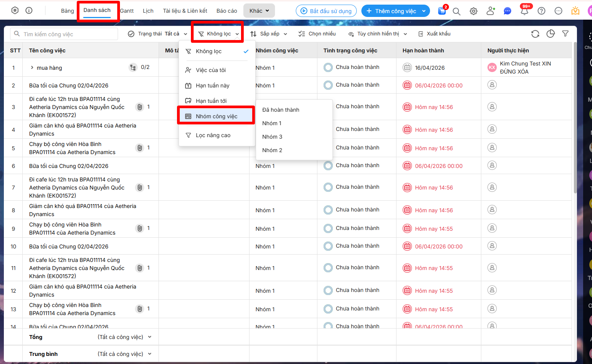Click the calendar icon next to 16/04/2026
The image size is (592, 364).
[x=407, y=68]
